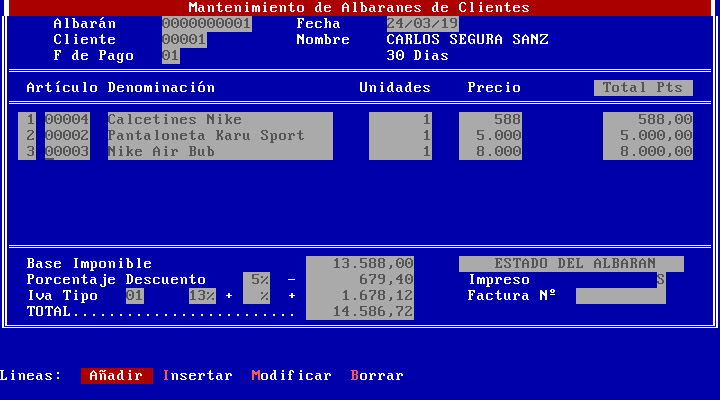Click the Factura Nº field

621,296
